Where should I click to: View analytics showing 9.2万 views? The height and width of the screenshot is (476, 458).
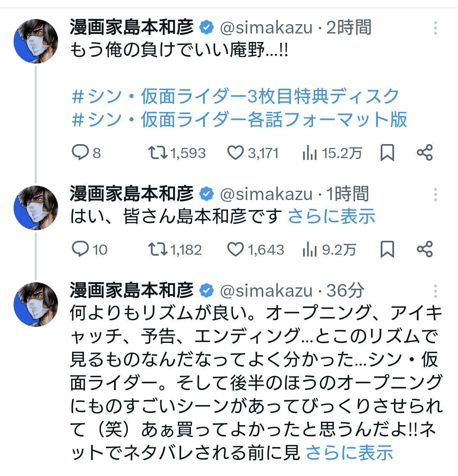coord(310,249)
